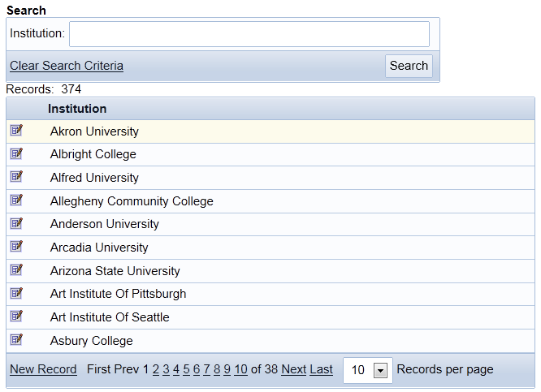Go to page 9
The width and height of the screenshot is (541, 392).
[x=227, y=369]
